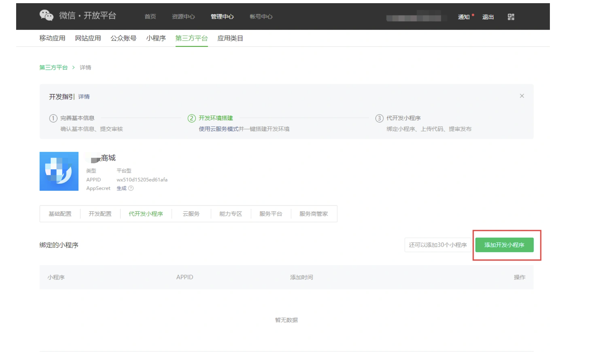Click the WeChat logo icon
Viewport: 596px width, 364px height.
[46, 15]
